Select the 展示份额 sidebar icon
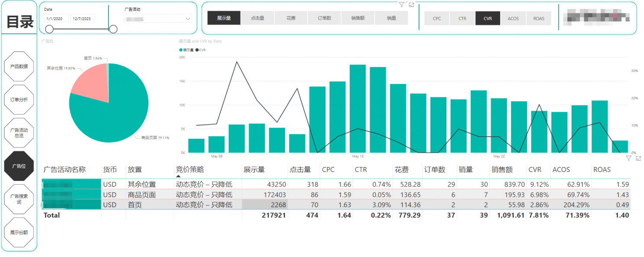Viewport: 644px width, 257px height. (19, 232)
